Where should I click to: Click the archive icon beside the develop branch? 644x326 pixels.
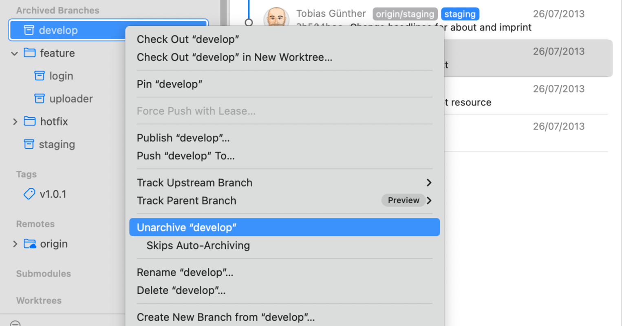[29, 30]
